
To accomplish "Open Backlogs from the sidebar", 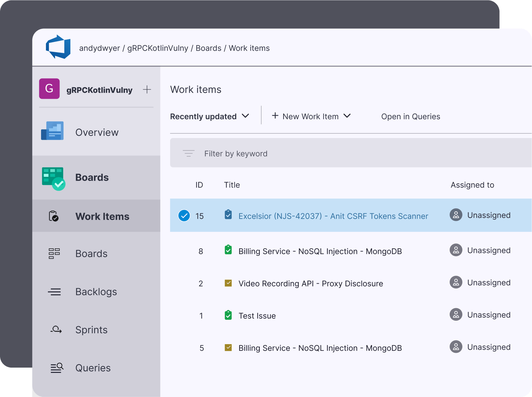I will (x=96, y=292).
